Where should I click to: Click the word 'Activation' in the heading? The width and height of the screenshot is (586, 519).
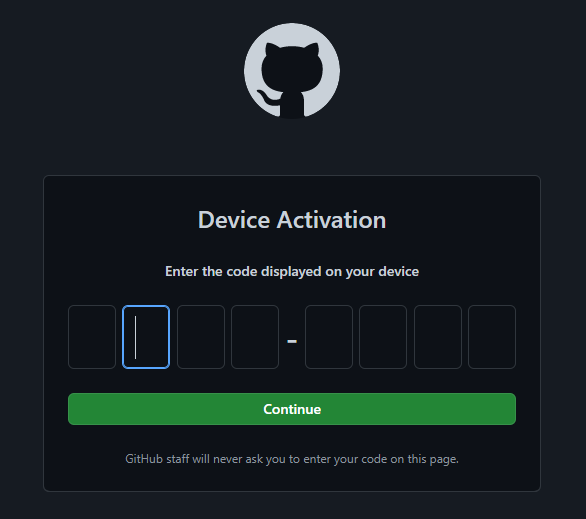(x=331, y=219)
